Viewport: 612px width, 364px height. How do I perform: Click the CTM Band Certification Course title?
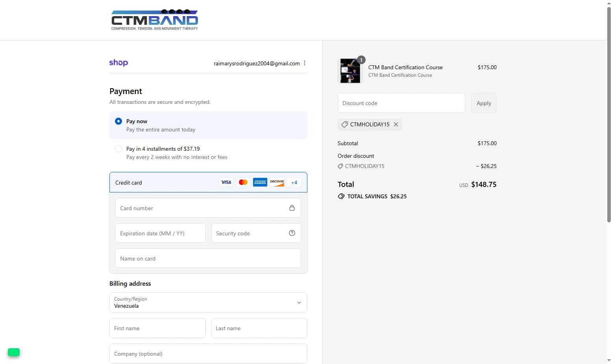pos(405,67)
